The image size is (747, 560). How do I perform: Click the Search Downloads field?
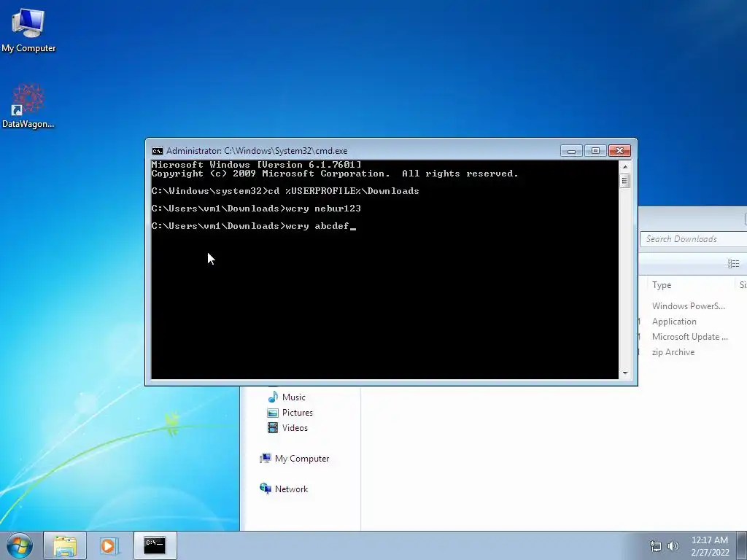coord(693,239)
